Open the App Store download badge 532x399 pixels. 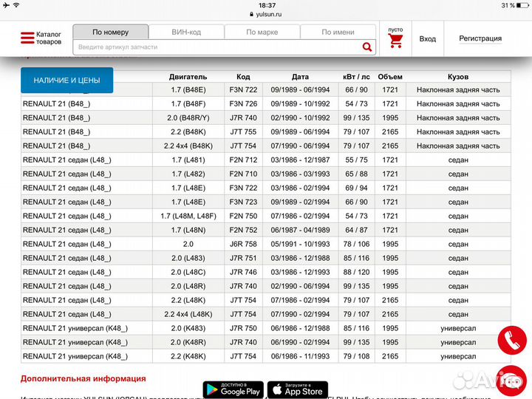297,389
